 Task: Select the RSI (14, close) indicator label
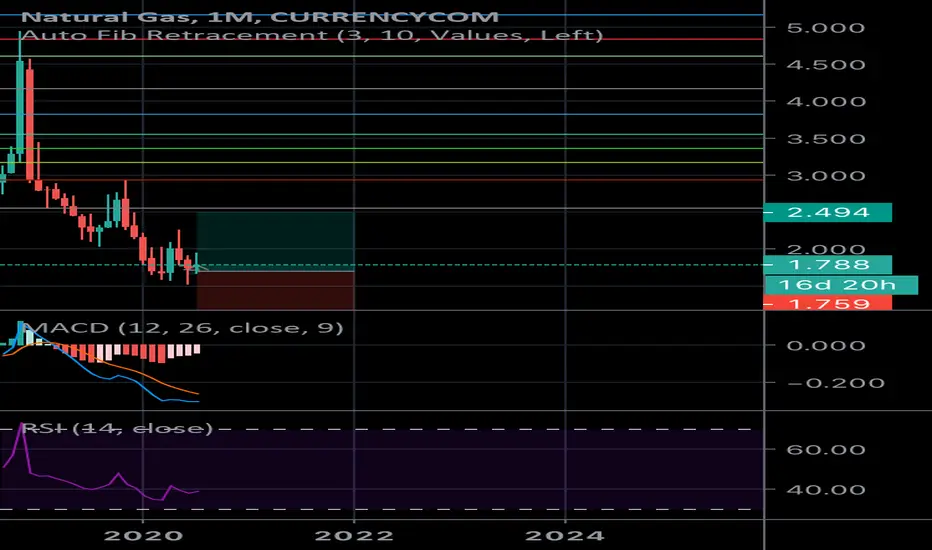117,428
